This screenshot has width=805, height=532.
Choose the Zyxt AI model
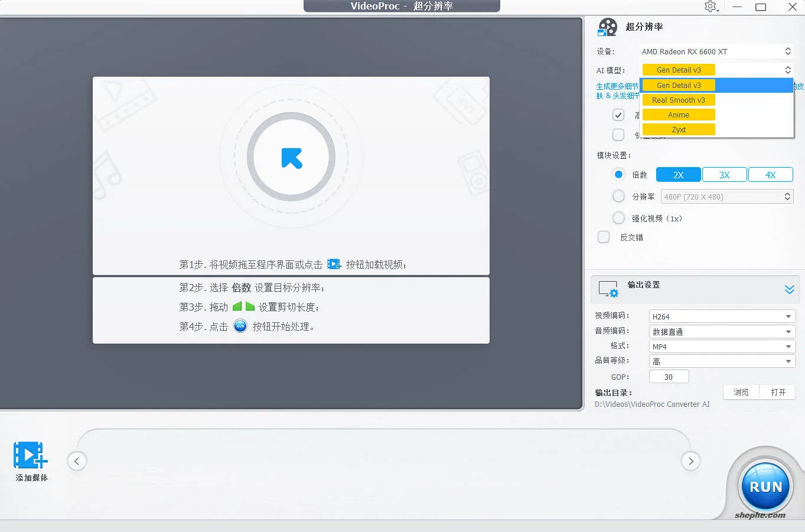pyautogui.click(x=716, y=130)
